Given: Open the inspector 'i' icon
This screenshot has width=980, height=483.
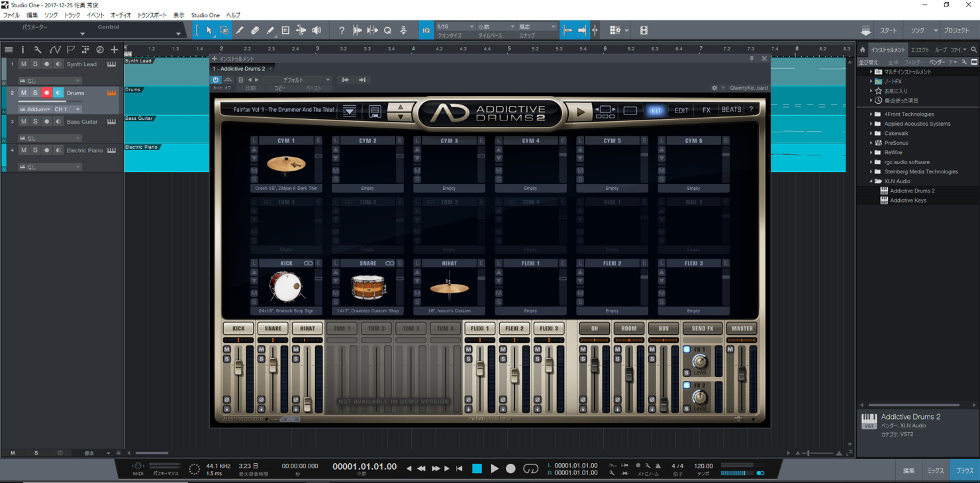Looking at the screenshot, I should pos(23,50).
